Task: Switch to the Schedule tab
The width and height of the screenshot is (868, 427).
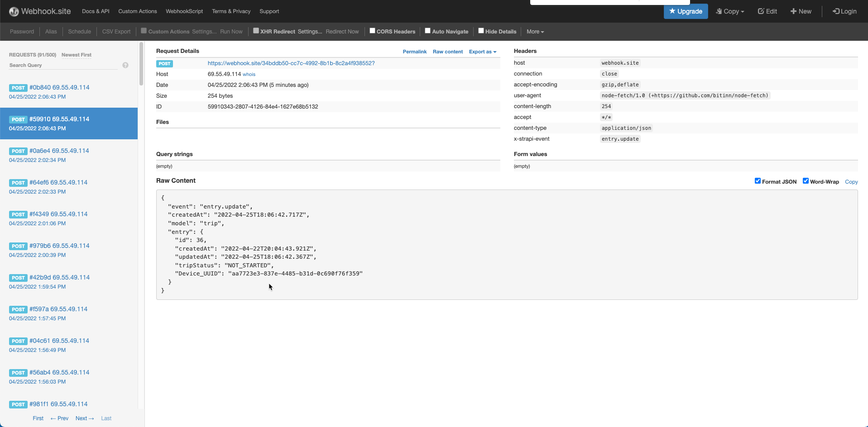Action: 79,31
